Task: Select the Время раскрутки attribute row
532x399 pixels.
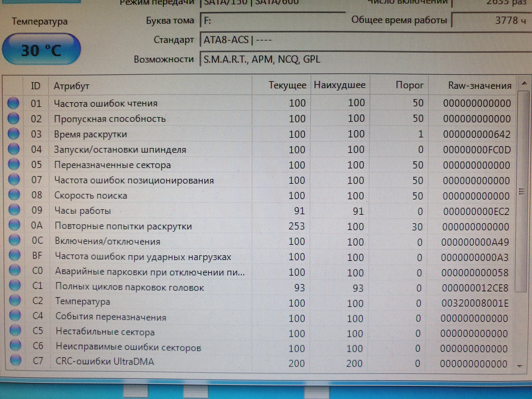Action: pyautogui.click(x=90, y=134)
